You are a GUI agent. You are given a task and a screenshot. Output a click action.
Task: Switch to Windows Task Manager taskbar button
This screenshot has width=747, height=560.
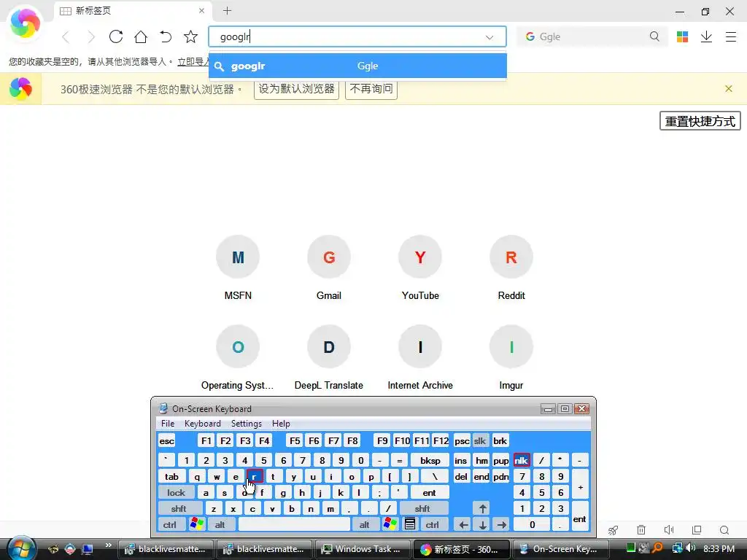click(x=362, y=549)
